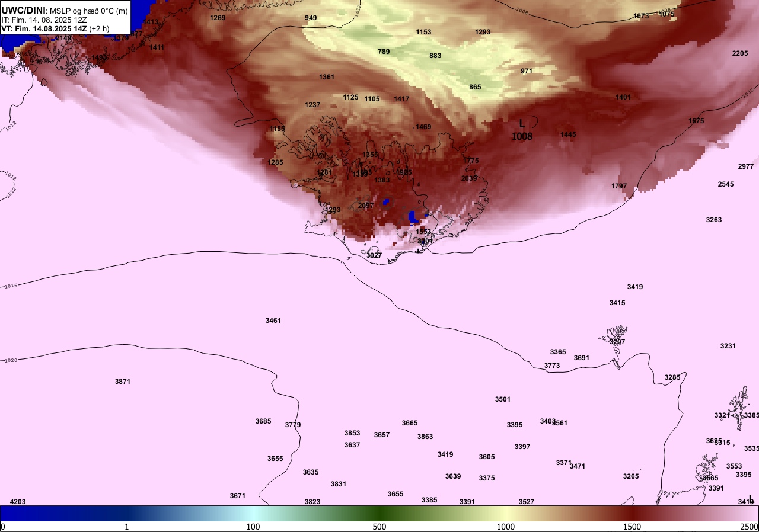Screen dimensions: 759x532
Task: Click the height value '3605'
Action: click(487, 457)
